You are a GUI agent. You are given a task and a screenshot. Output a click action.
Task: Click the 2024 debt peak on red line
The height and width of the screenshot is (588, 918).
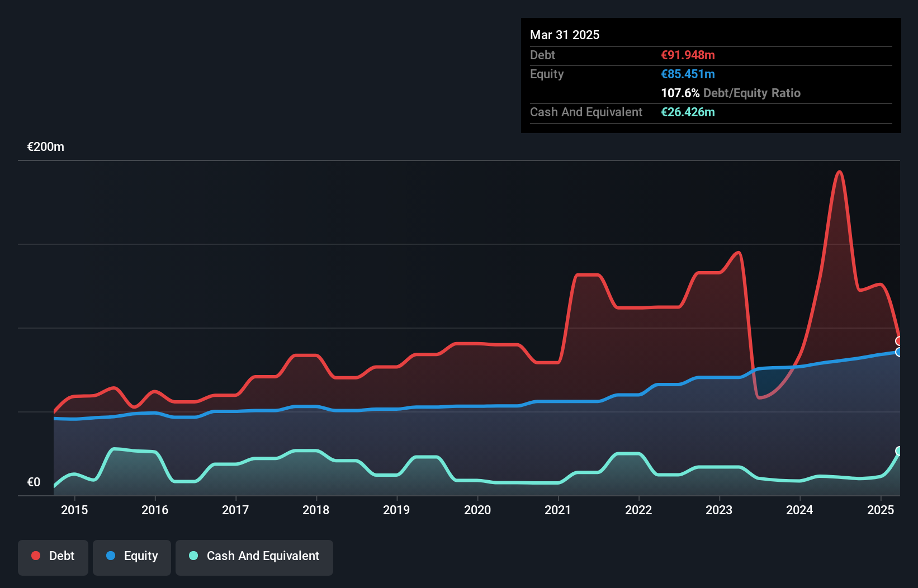839,172
